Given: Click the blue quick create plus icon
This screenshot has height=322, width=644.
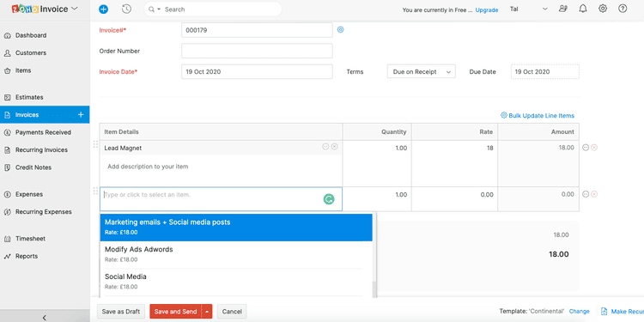Looking at the screenshot, I should pos(104,9).
